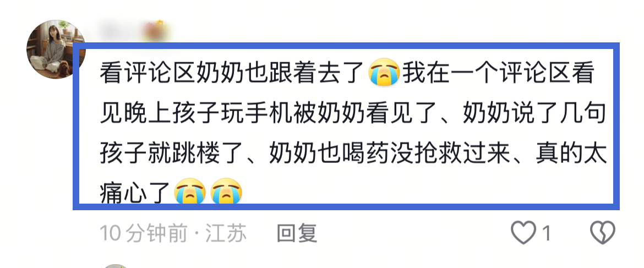Click the 江苏 location label
644x268 pixels.
click(226, 233)
